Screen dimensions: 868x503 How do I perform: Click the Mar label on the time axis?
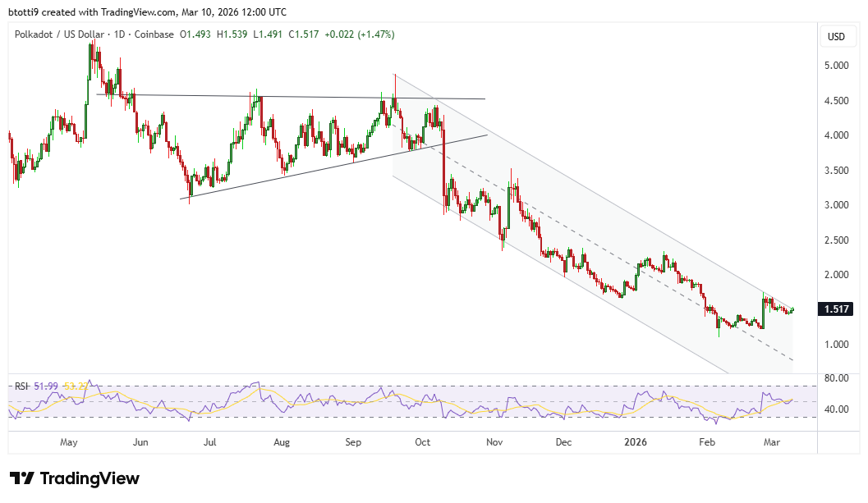pos(773,441)
